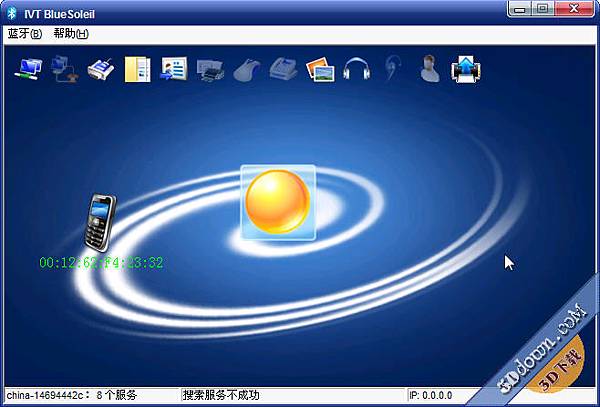This screenshot has width=600, height=407.
Task: Click the orange sun local device ball
Action: pos(278,202)
